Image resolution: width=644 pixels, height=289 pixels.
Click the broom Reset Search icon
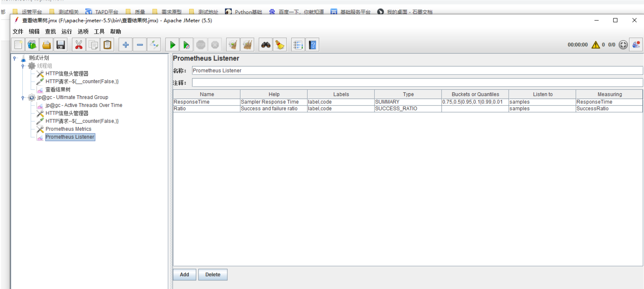point(280,45)
